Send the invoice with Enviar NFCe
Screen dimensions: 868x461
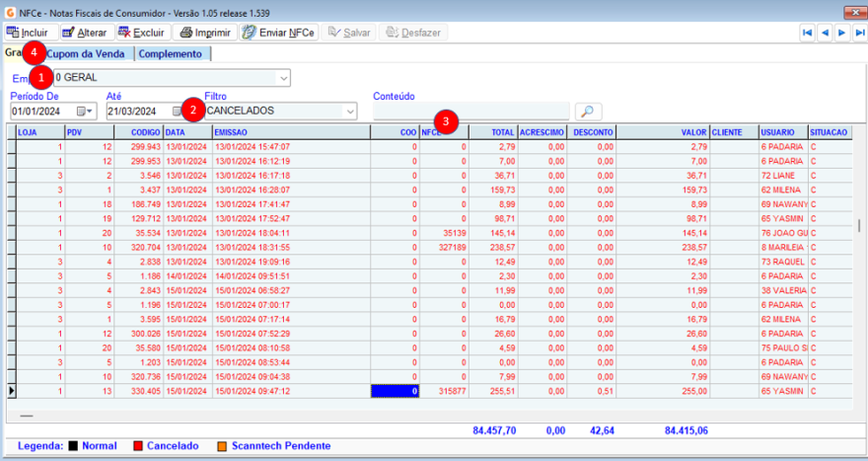click(x=279, y=33)
